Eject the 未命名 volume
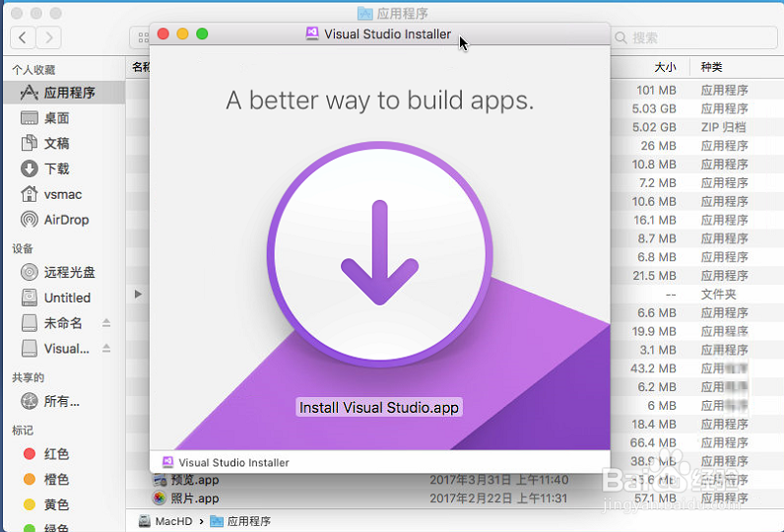The height and width of the screenshot is (532, 784). tap(106, 323)
